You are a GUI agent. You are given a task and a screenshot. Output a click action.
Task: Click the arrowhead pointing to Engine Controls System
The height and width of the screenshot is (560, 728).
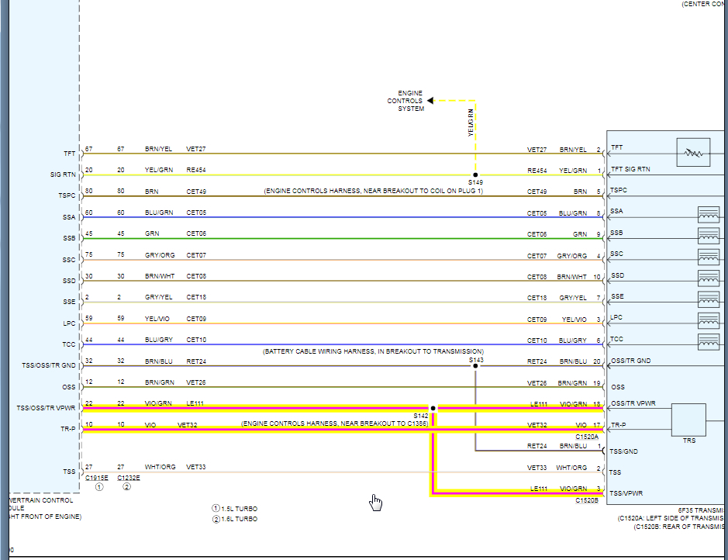click(430, 100)
